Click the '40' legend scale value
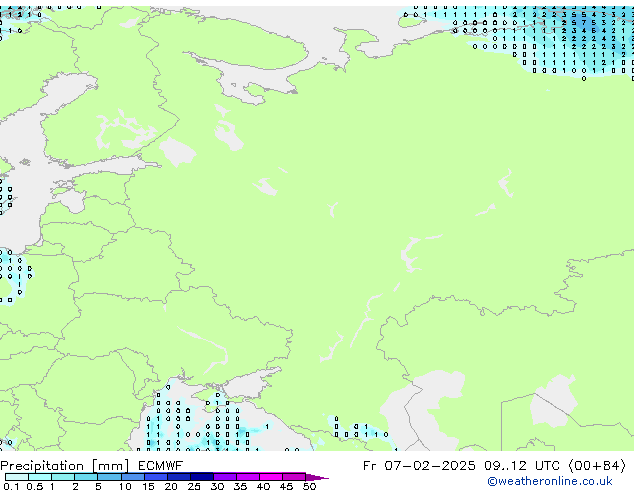 263,486
